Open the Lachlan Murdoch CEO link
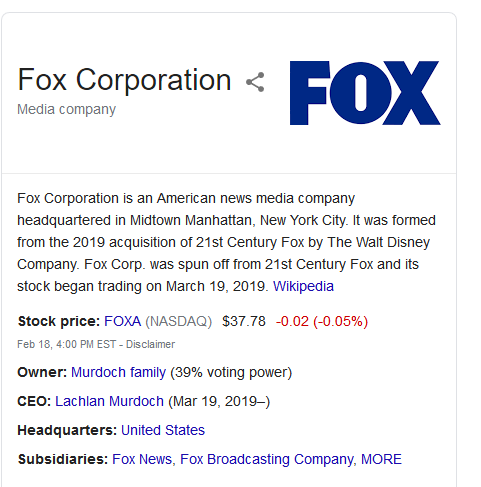481x487 pixels. pos(109,401)
